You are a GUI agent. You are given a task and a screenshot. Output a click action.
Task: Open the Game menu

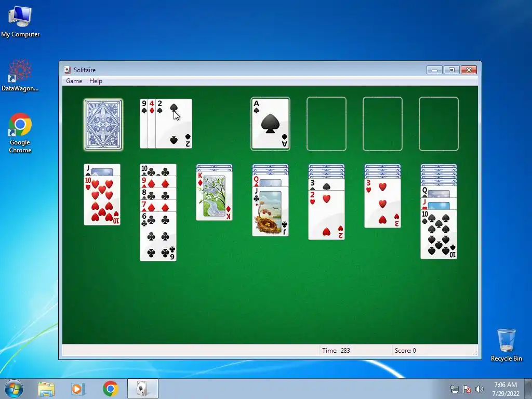click(x=74, y=81)
